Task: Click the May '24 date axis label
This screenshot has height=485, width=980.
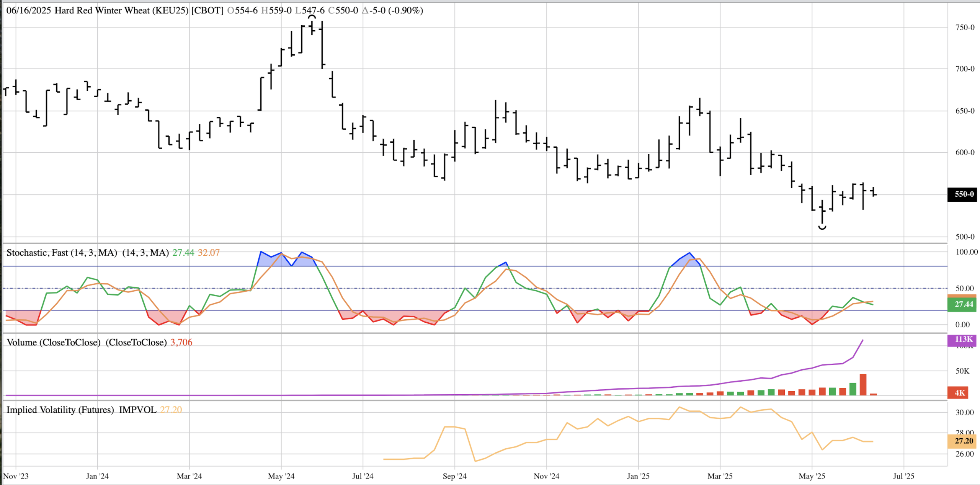Action: coord(281,476)
